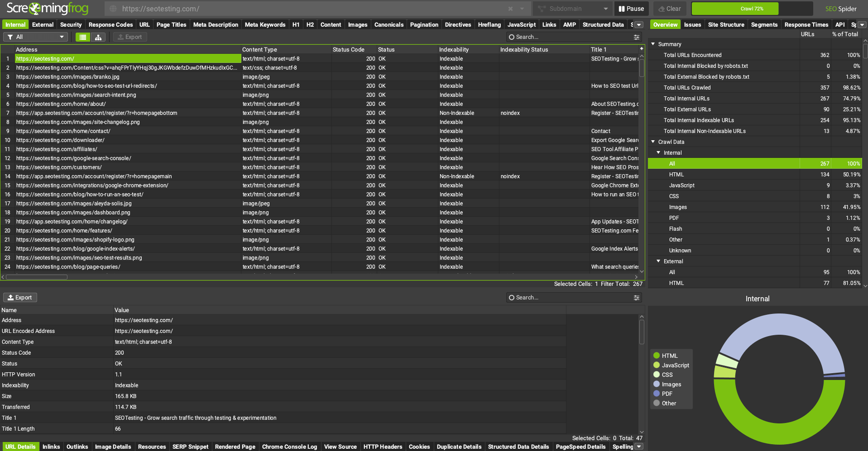Screen dimensions: 868x451
Task: Pause the crawl
Action: [x=631, y=9]
